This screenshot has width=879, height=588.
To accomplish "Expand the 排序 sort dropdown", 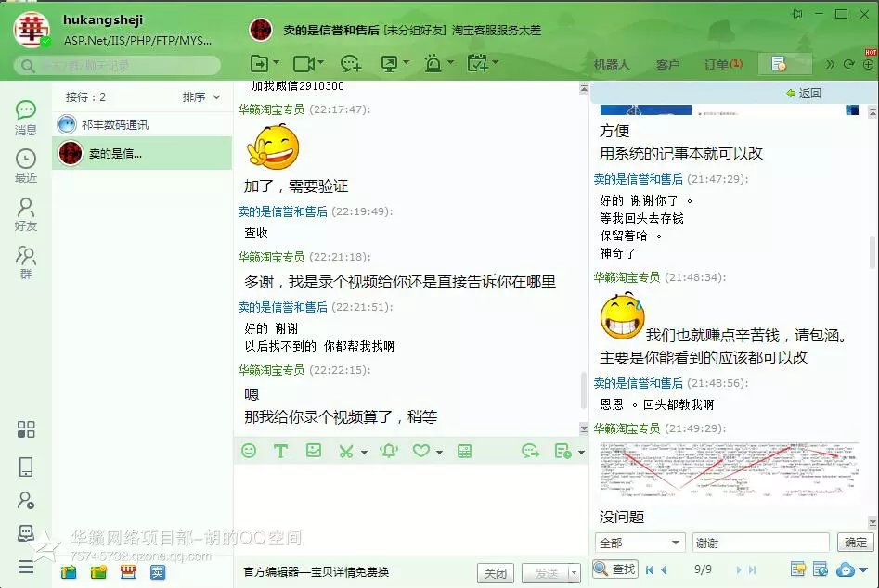I will 201,97.
